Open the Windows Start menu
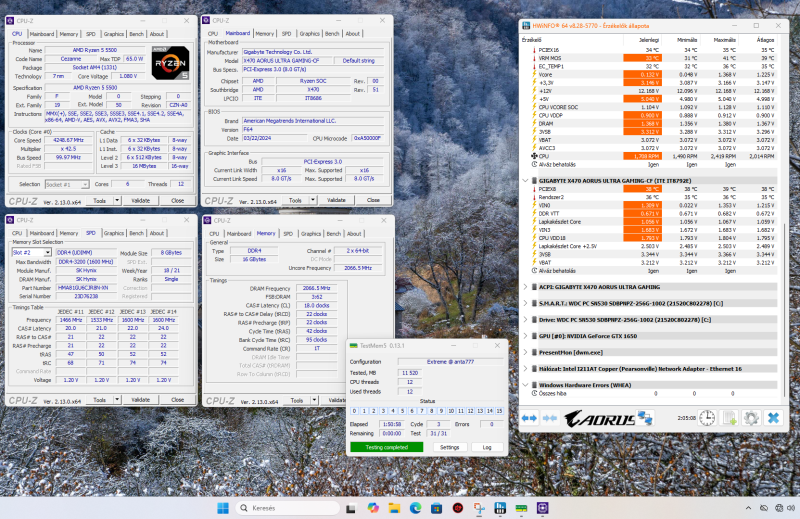The image size is (800, 519). coord(223,508)
